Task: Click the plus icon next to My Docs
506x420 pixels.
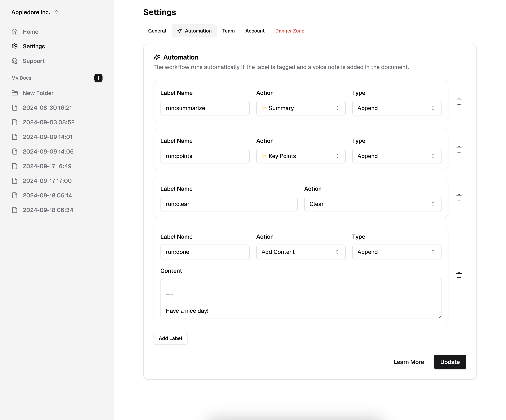Action: coord(98,78)
